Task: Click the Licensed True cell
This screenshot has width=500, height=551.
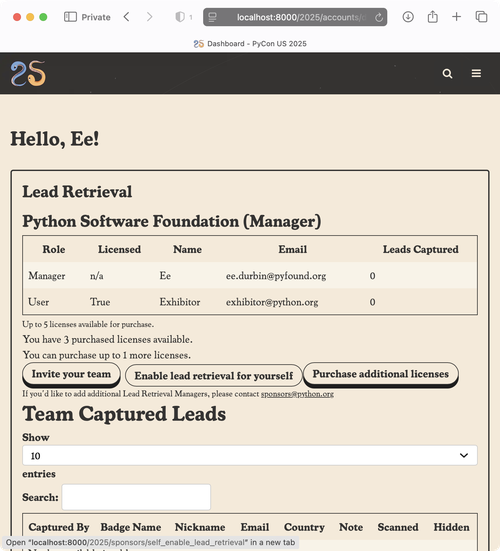Action: pos(100,302)
